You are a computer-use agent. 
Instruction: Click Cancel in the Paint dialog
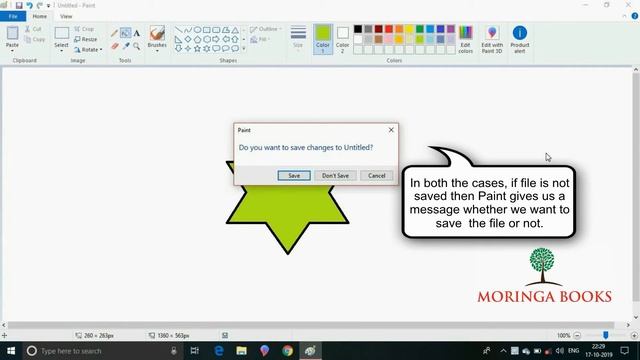[x=376, y=176]
